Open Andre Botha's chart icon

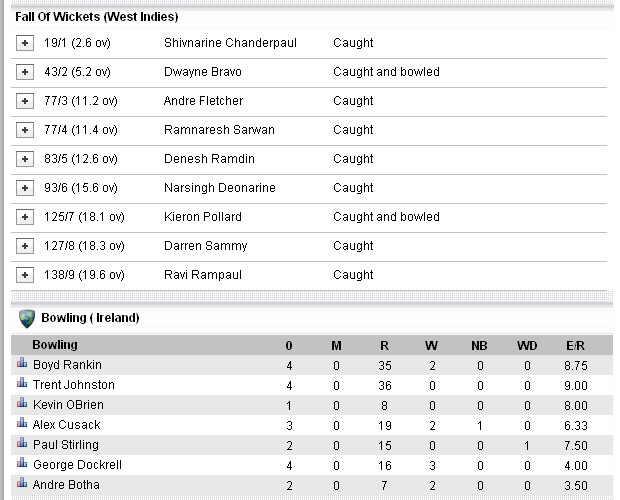22,483
